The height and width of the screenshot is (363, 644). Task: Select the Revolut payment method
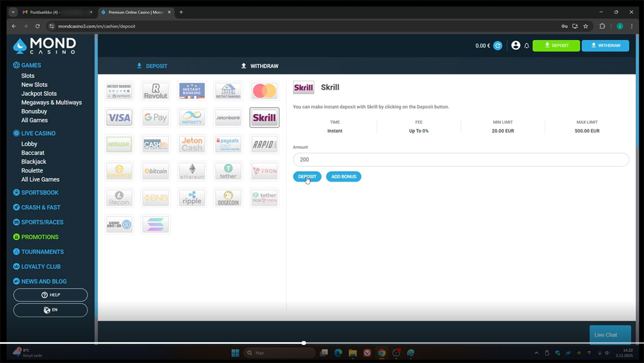156,91
